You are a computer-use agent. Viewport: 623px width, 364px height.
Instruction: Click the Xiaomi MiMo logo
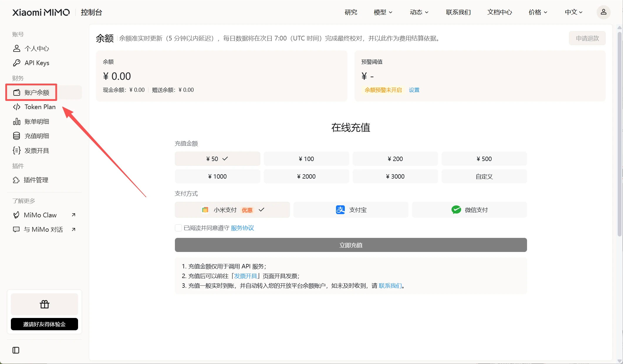41,12
